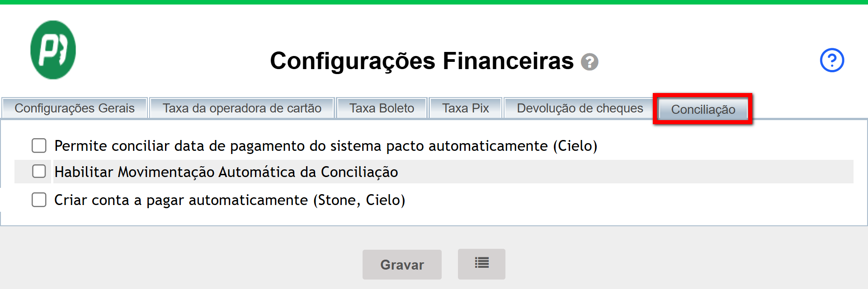The height and width of the screenshot is (289, 868).
Task: Switch to Configurações Gerais tab
Action: pyautogui.click(x=75, y=108)
